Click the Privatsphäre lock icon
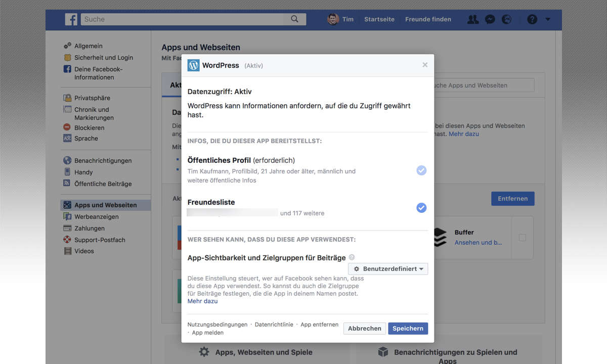 pyautogui.click(x=67, y=98)
